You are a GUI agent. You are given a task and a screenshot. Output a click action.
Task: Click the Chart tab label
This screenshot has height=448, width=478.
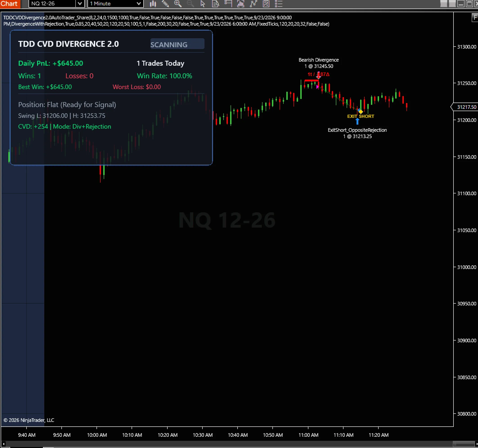(x=9, y=4)
